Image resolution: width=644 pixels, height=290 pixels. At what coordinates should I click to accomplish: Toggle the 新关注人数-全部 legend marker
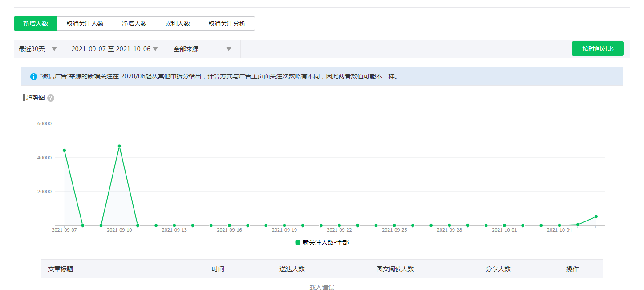pos(298,242)
